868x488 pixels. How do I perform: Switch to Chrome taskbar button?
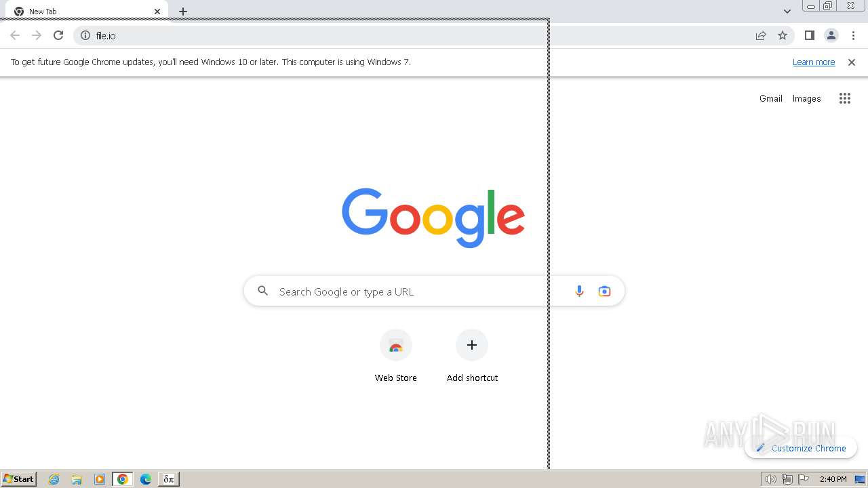[x=123, y=479]
